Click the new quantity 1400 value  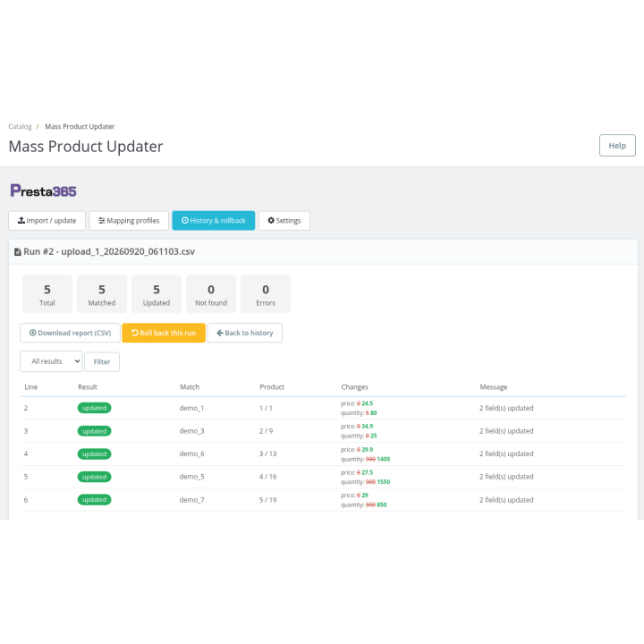click(384, 459)
